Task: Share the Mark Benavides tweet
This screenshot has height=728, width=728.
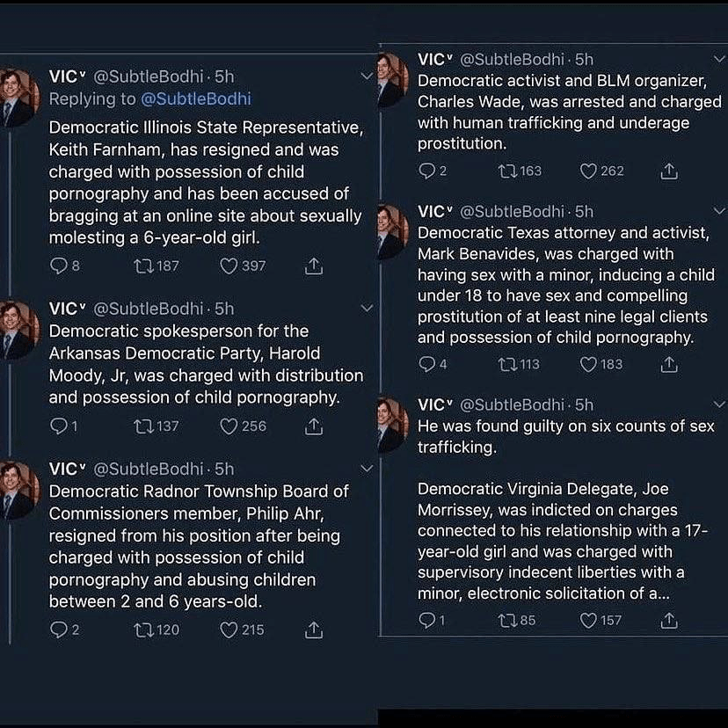Action: pos(669,364)
